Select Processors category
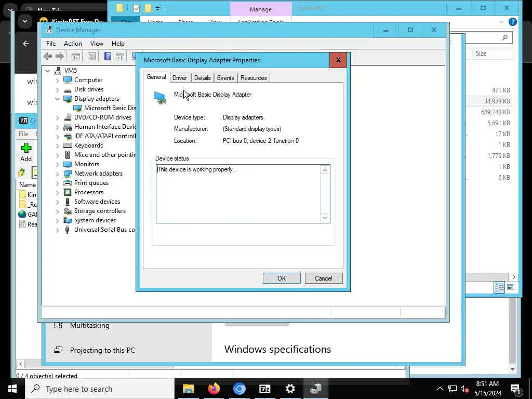 (89, 192)
